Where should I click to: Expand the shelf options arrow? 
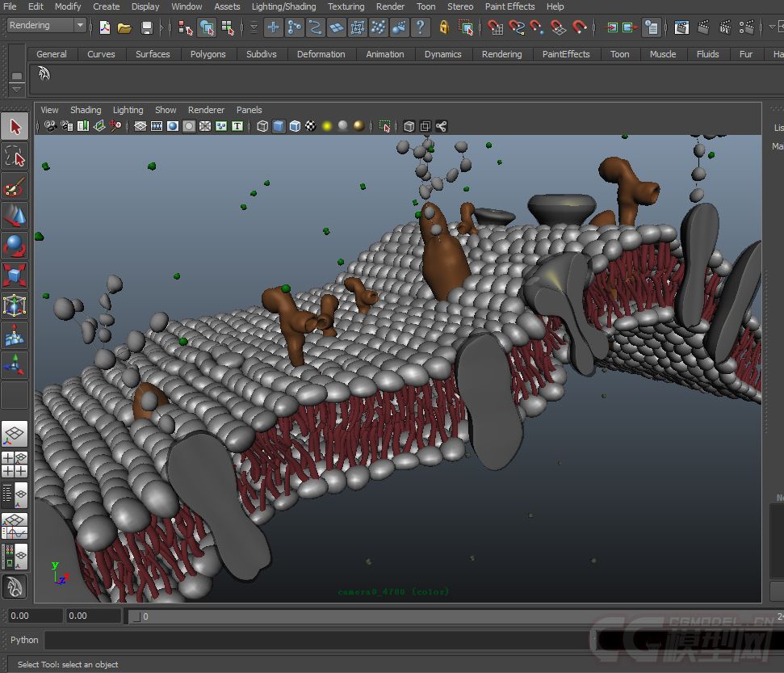click(16, 90)
